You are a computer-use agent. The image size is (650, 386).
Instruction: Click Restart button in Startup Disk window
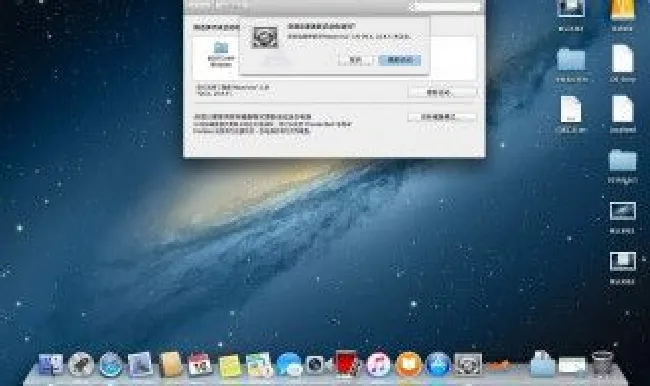click(x=442, y=92)
